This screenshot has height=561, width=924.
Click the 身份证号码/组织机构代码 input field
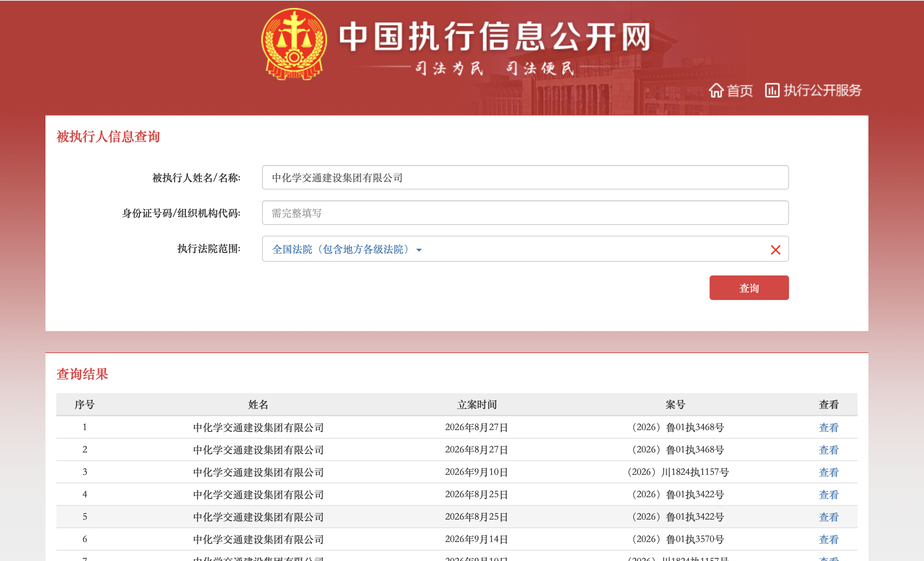pos(525,213)
